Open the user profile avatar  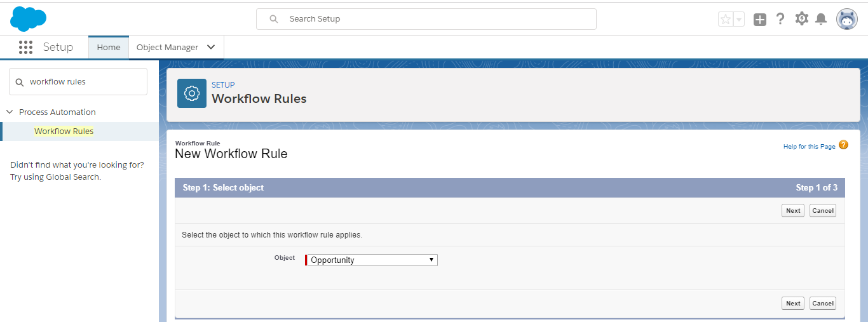click(x=846, y=19)
